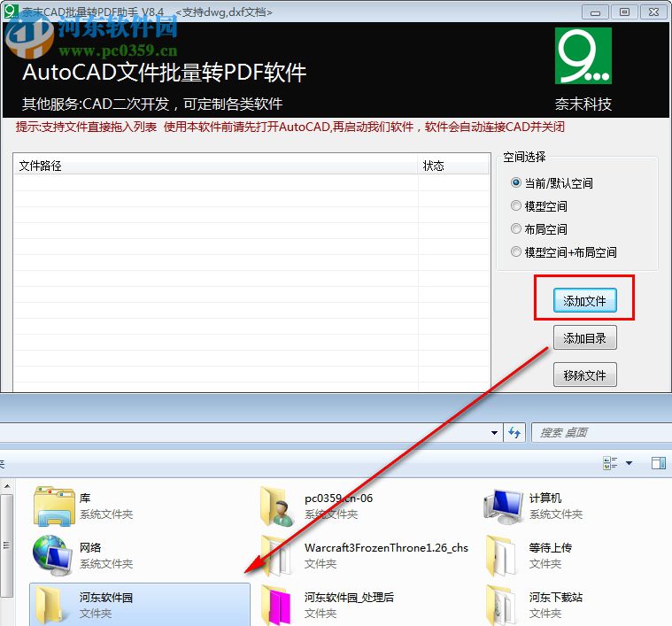672x626 pixels.
Task: Open the address bar dropdown arrow
Action: [494, 432]
